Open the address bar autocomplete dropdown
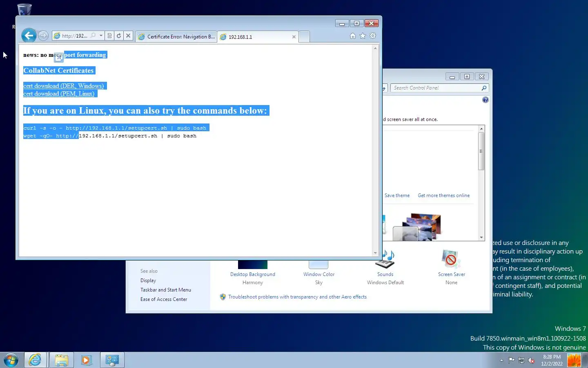The width and height of the screenshot is (588, 368). click(101, 36)
